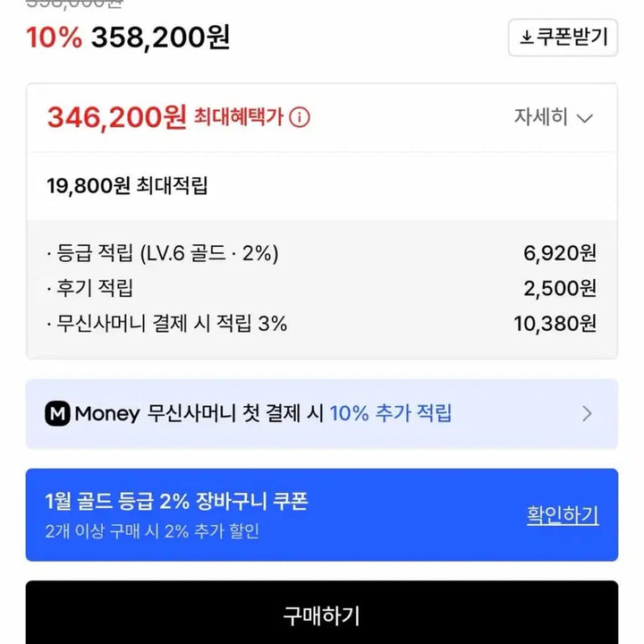Tap the 후기 적립 row label
The height and width of the screenshot is (644, 644).
coord(90,289)
